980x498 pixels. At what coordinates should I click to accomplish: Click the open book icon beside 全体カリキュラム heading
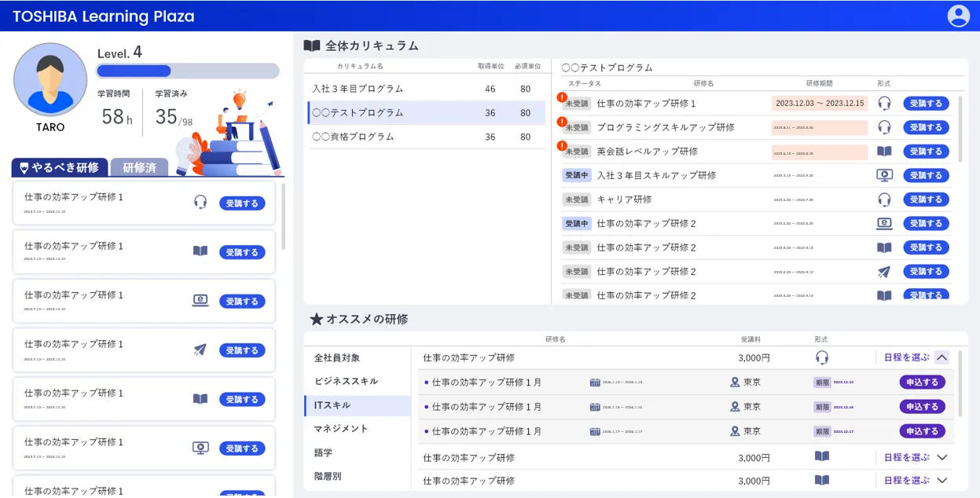[312, 46]
